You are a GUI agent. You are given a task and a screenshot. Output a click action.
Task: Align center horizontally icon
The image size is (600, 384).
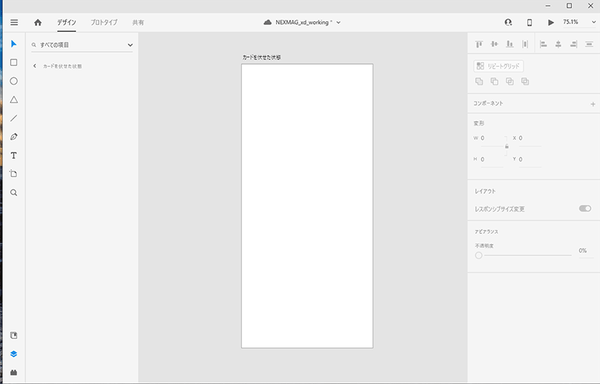click(558, 44)
